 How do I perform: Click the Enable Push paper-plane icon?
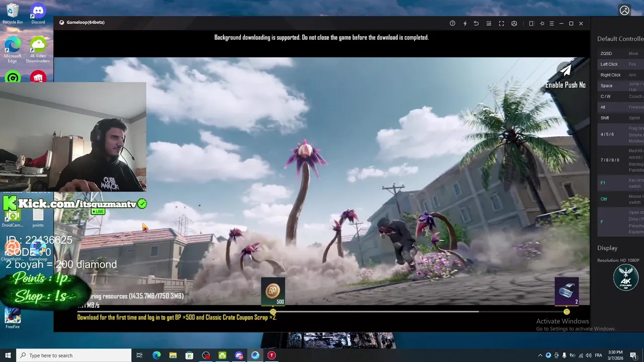click(566, 70)
